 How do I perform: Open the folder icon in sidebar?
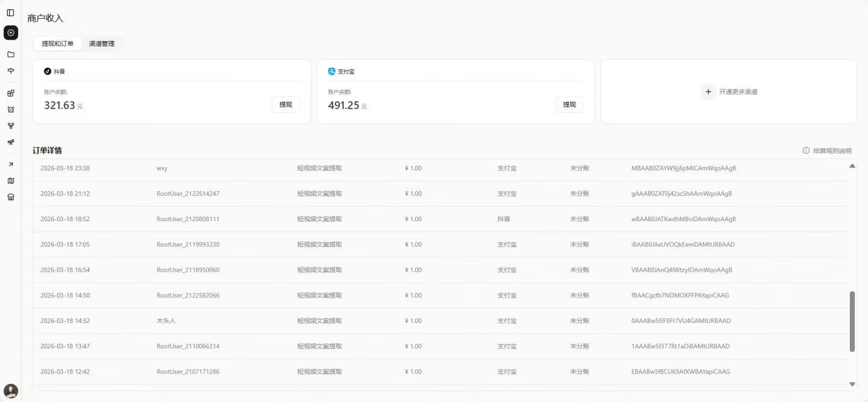tap(10, 54)
